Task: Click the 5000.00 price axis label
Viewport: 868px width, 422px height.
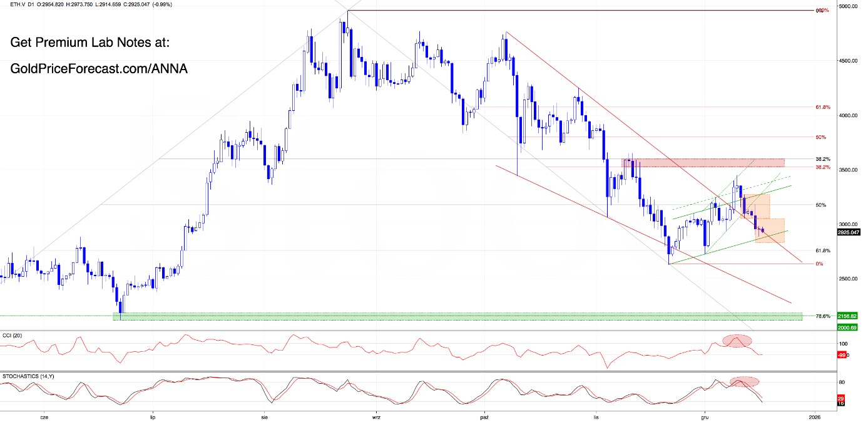Action: pos(847,6)
